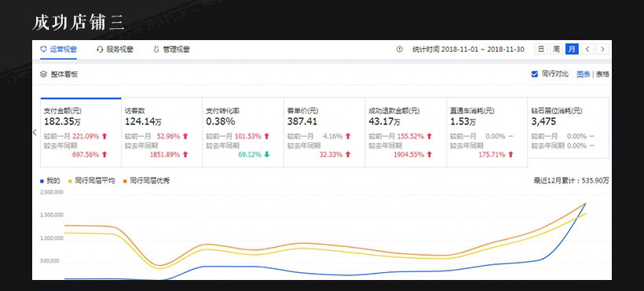644x291 pixels.
Task: Uncheck the 同行对比 checkbox
Action: pos(534,75)
